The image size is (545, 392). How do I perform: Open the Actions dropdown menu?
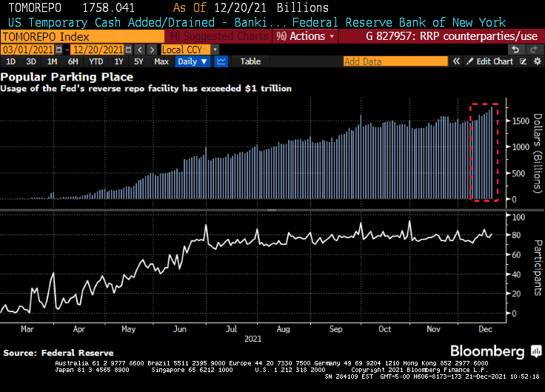305,36
